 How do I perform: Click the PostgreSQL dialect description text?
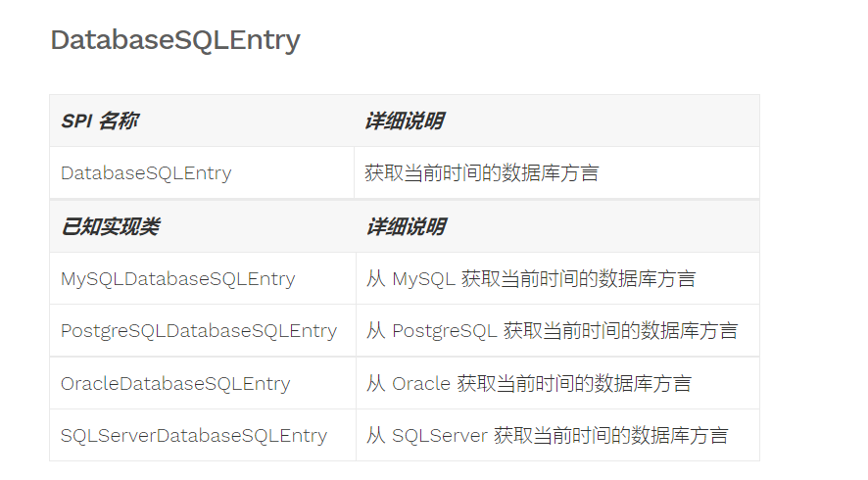pos(552,331)
